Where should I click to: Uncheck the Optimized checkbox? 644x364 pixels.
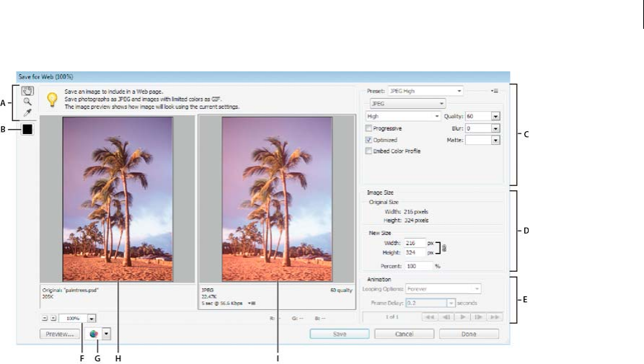(369, 140)
